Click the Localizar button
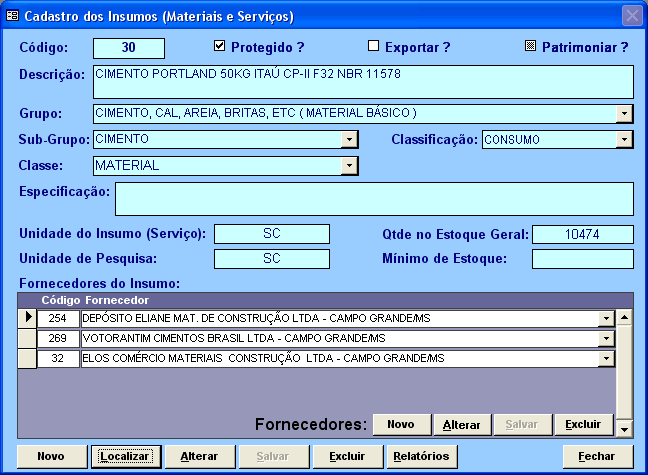Viewport: 648px width, 475px height. pos(126,456)
